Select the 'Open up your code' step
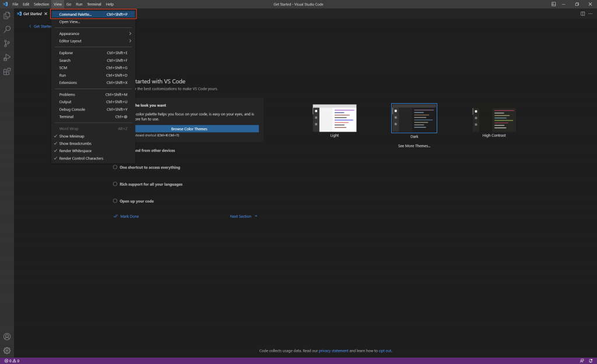This screenshot has height=364, width=597. (x=134, y=201)
